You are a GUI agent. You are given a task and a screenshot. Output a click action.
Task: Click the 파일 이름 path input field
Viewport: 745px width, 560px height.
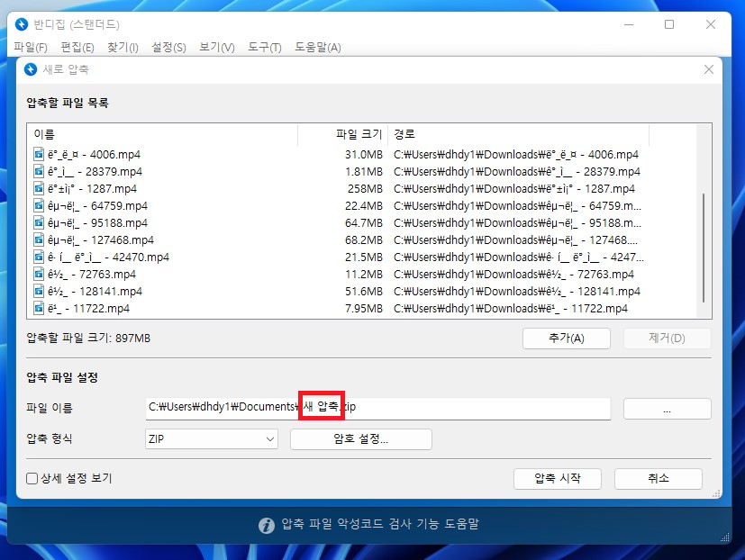coord(378,409)
